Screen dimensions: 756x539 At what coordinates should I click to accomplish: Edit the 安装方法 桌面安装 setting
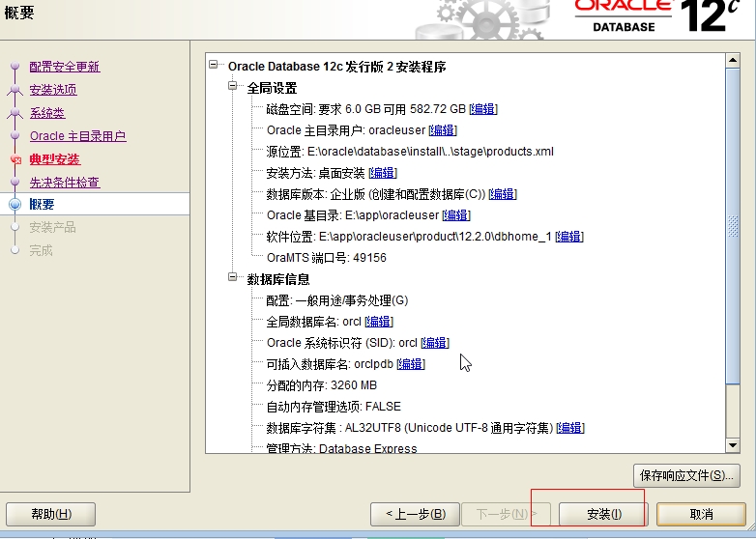click(383, 173)
